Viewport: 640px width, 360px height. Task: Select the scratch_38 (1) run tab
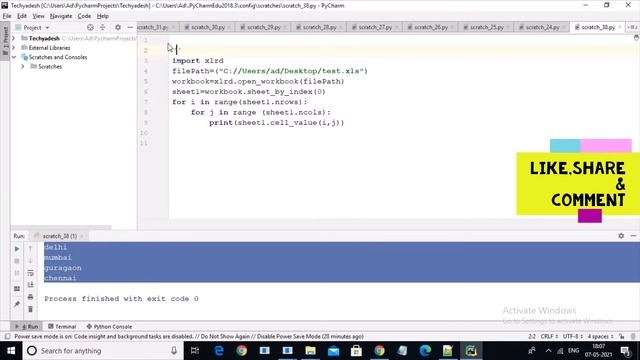pyautogui.click(x=60, y=236)
